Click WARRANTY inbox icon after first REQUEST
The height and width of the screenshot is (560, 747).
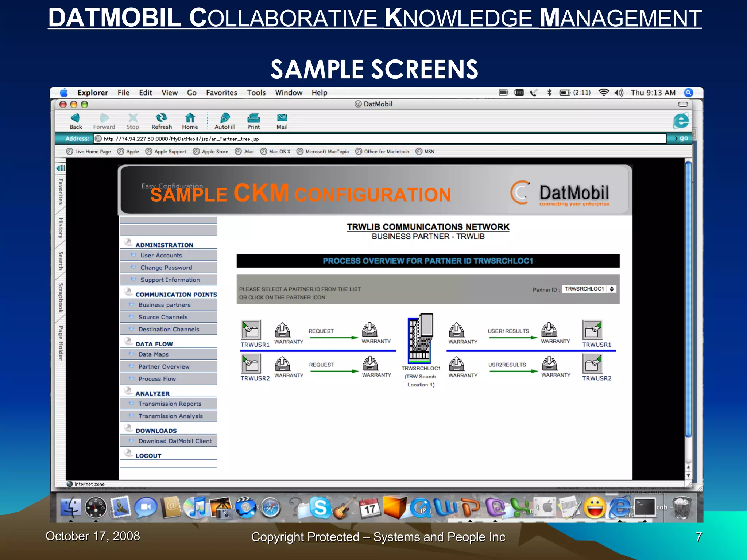click(370, 330)
